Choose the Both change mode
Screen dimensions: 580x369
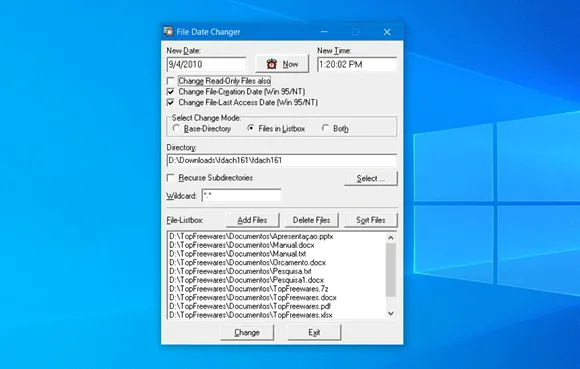point(325,128)
